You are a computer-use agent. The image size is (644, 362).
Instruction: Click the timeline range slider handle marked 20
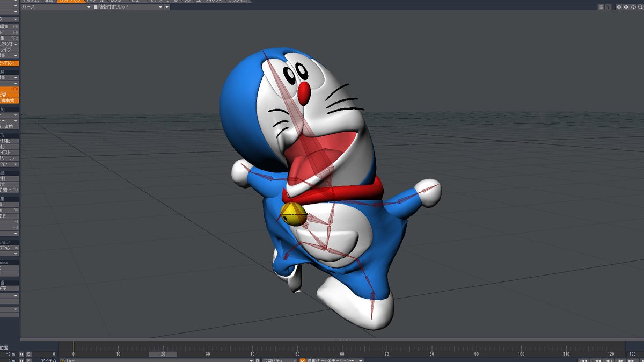(163, 354)
